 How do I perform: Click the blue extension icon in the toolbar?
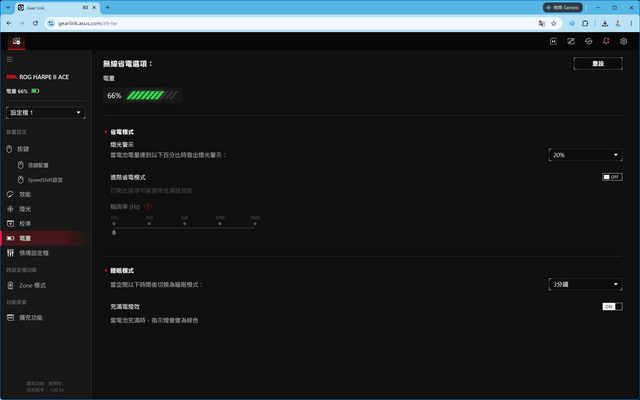point(572,23)
